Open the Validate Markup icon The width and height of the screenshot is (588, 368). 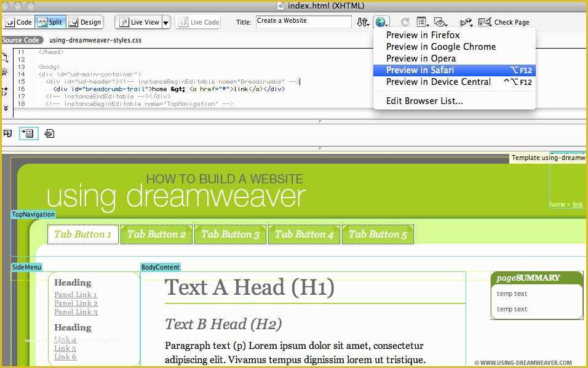click(466, 23)
